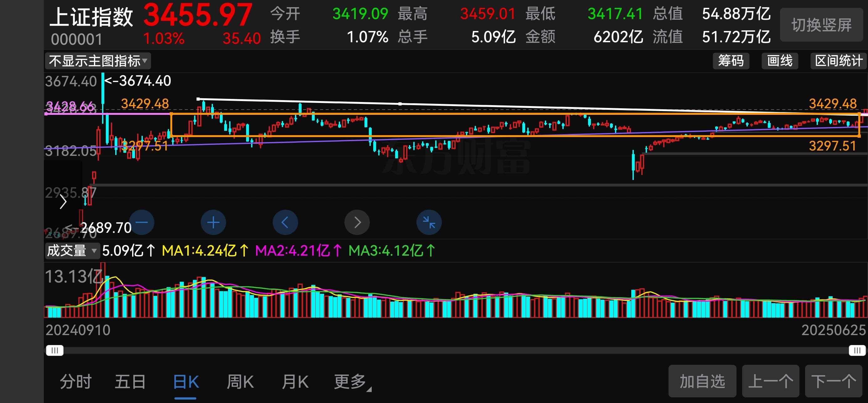Go to next stock with 下一个
This screenshot has width=868, height=403.
833,381
